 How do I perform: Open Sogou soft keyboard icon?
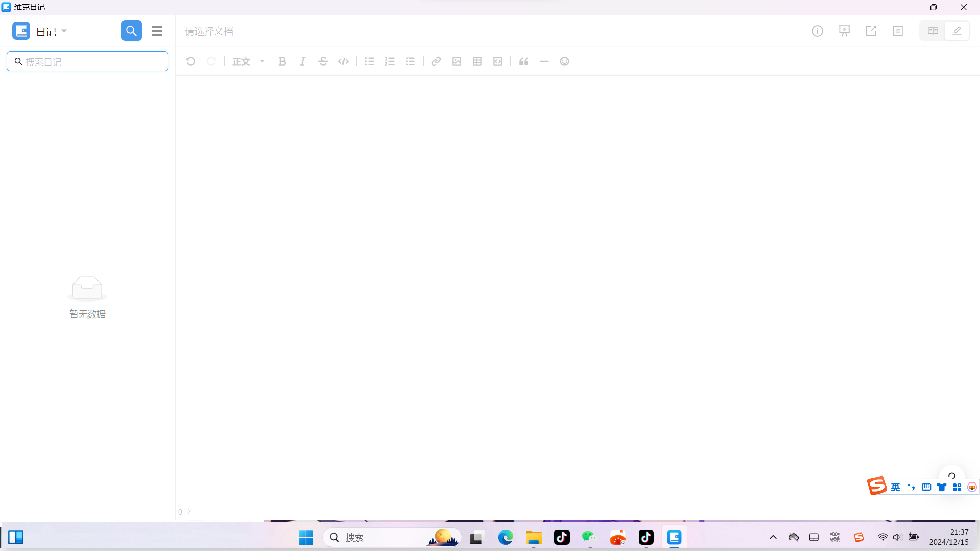(926, 487)
